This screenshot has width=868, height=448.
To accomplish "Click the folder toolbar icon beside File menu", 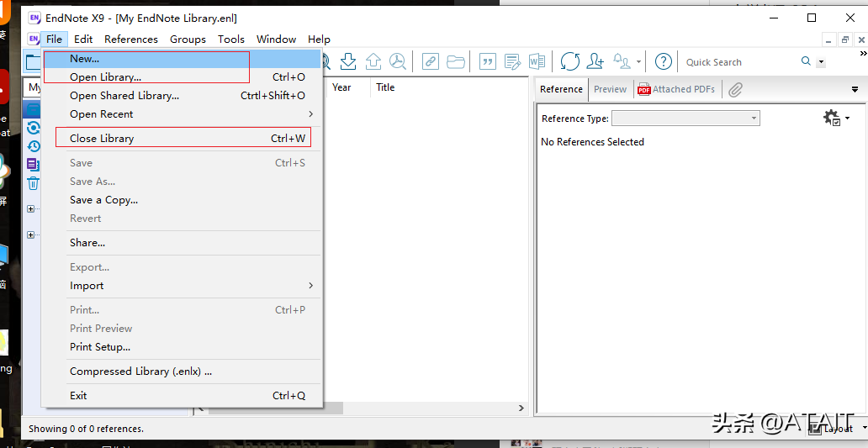I will tap(33, 62).
